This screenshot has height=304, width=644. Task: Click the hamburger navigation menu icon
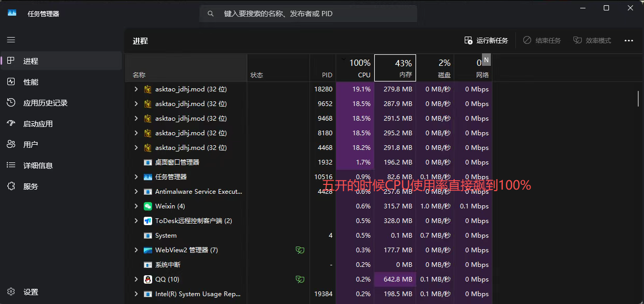tap(11, 40)
